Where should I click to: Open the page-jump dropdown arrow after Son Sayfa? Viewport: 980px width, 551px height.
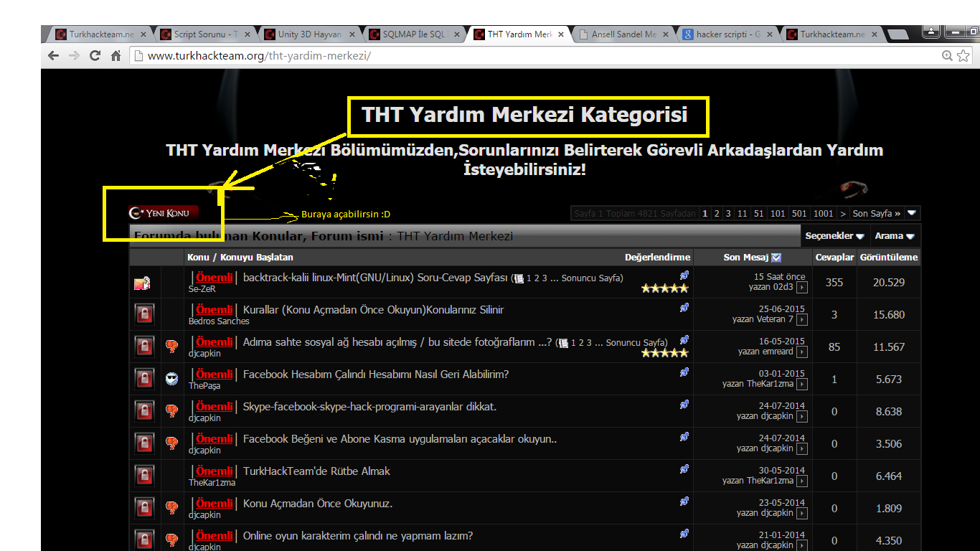click(x=912, y=213)
